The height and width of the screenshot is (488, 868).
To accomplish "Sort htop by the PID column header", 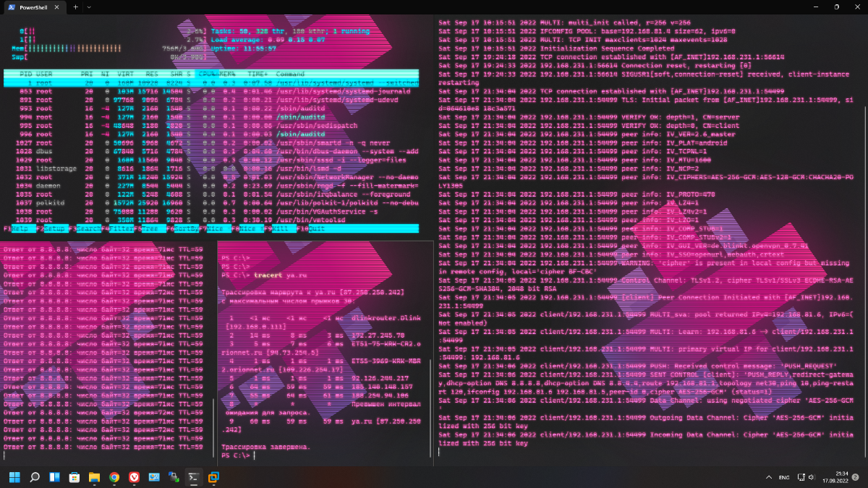I will pos(25,74).
